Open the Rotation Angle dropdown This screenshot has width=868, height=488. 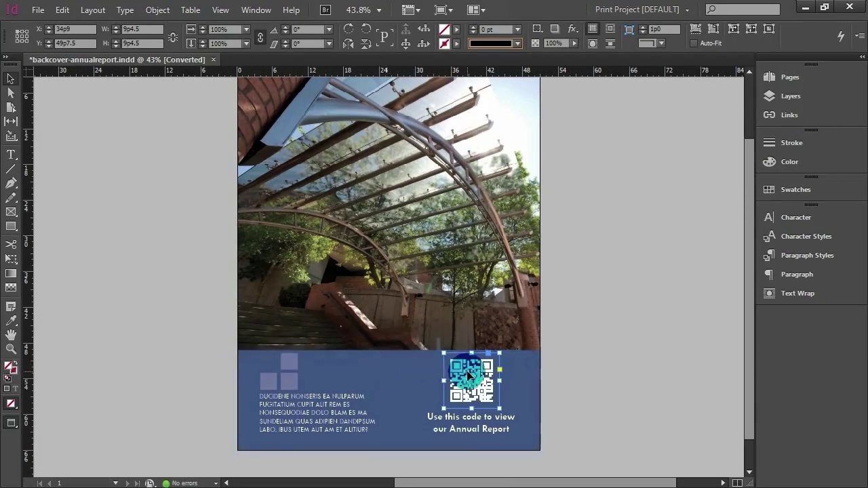tap(329, 30)
